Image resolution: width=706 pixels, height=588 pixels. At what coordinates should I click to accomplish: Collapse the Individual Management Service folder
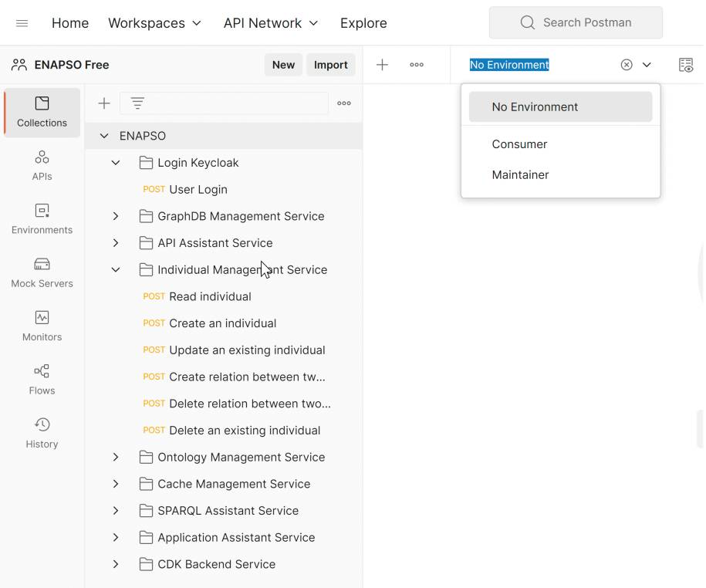point(116,269)
